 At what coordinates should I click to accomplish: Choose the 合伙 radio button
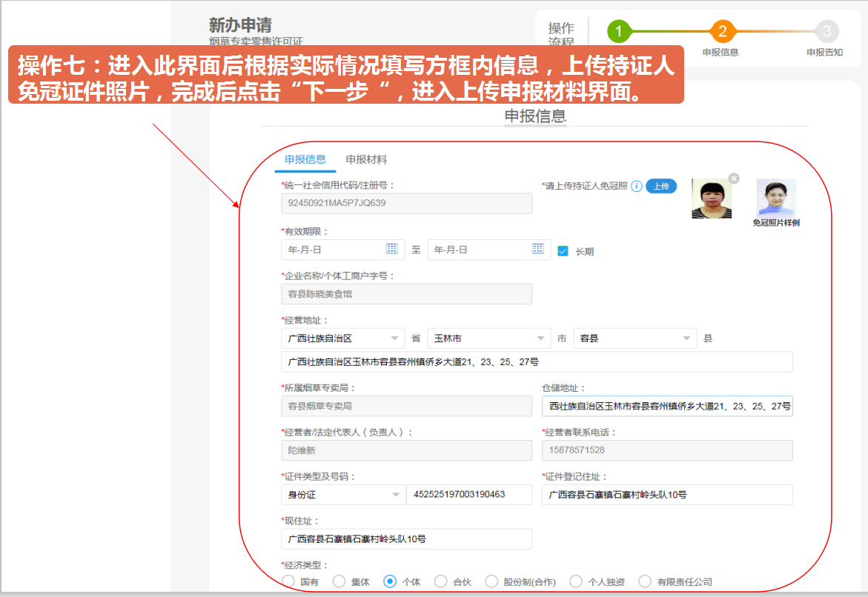(x=441, y=581)
